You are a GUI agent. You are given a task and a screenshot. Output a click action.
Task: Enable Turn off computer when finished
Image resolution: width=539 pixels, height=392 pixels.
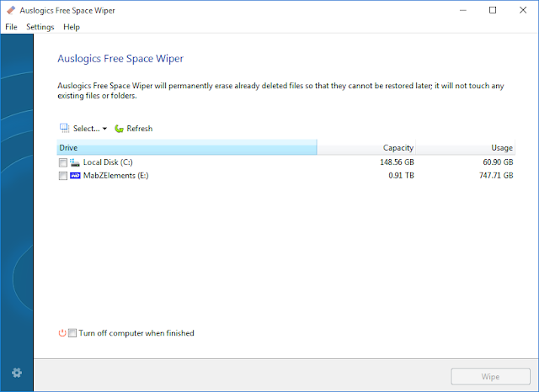(72, 333)
